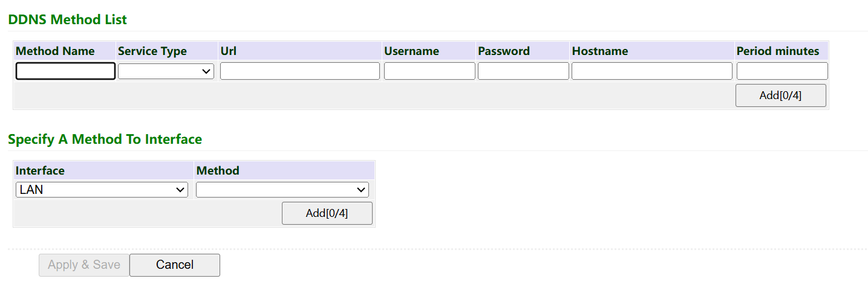868x296 pixels.
Task: Click into the Hostname text field
Action: tap(651, 71)
